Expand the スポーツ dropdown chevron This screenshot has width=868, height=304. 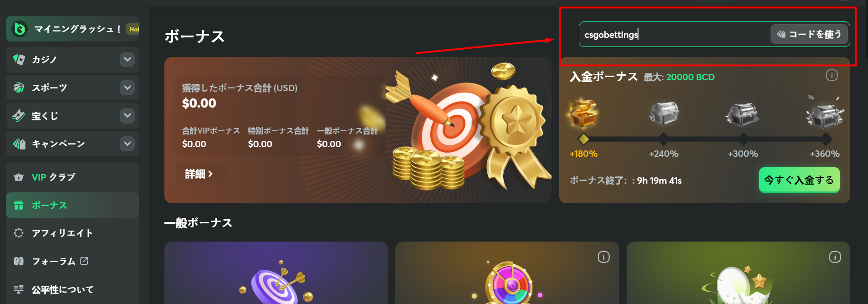tap(128, 88)
